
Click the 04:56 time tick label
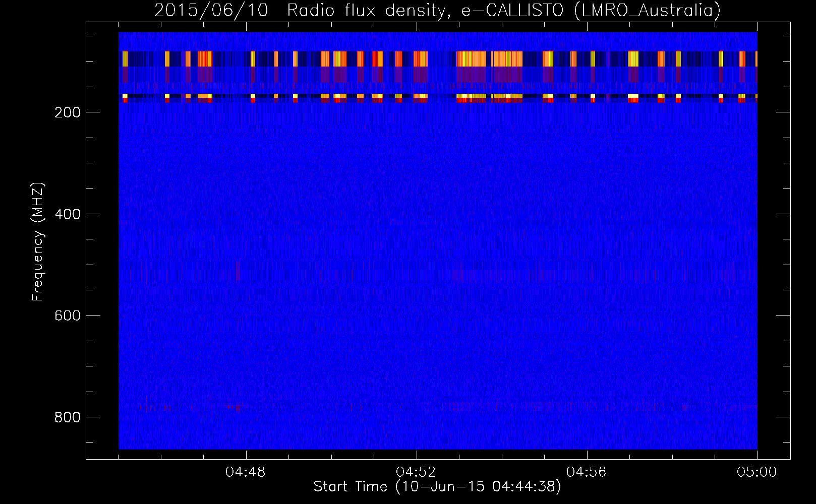(x=587, y=472)
